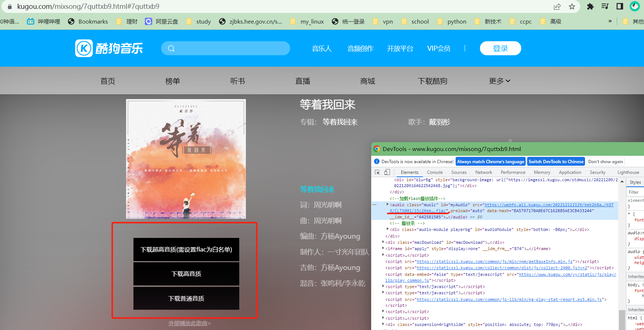Open the Lighthouse tab
Viewport: 644px width, 330px height.
(x=628, y=172)
